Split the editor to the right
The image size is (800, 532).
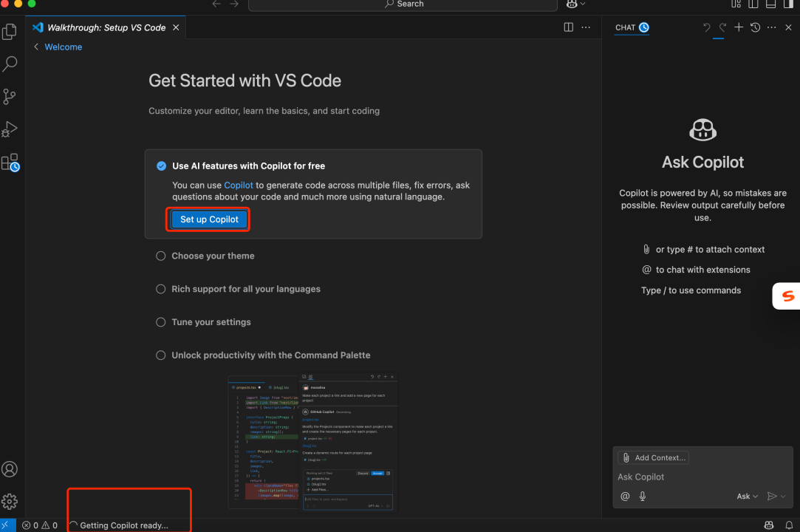pos(568,27)
